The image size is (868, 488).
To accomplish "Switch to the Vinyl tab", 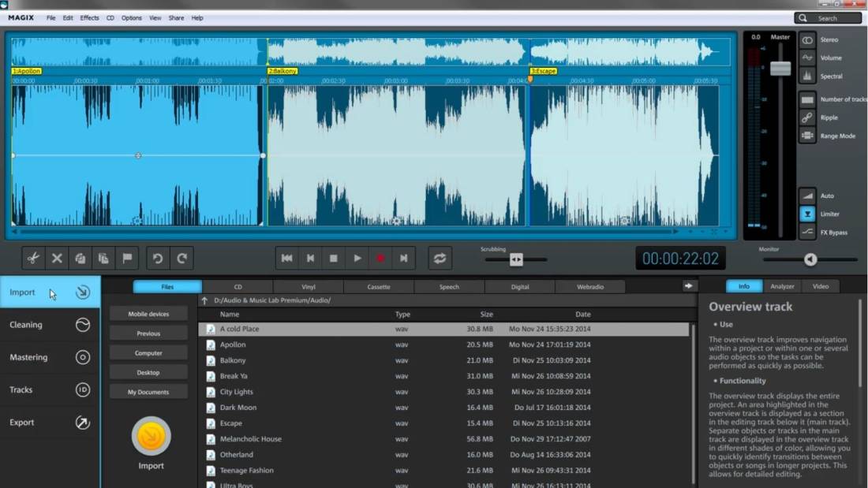I will (x=308, y=286).
